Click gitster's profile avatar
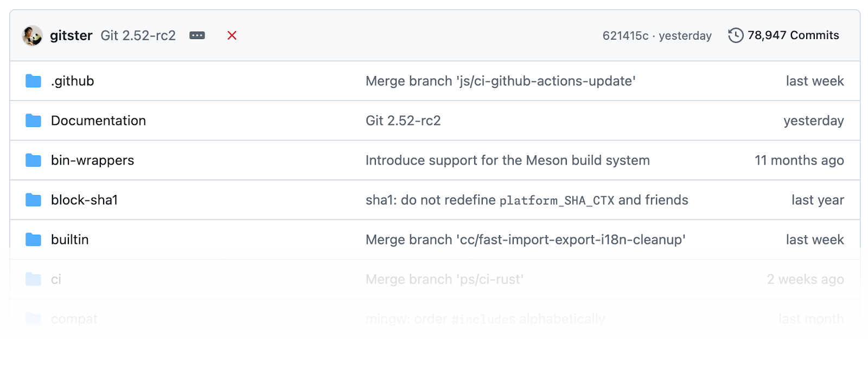Viewport: 868px width, 385px height. click(32, 35)
